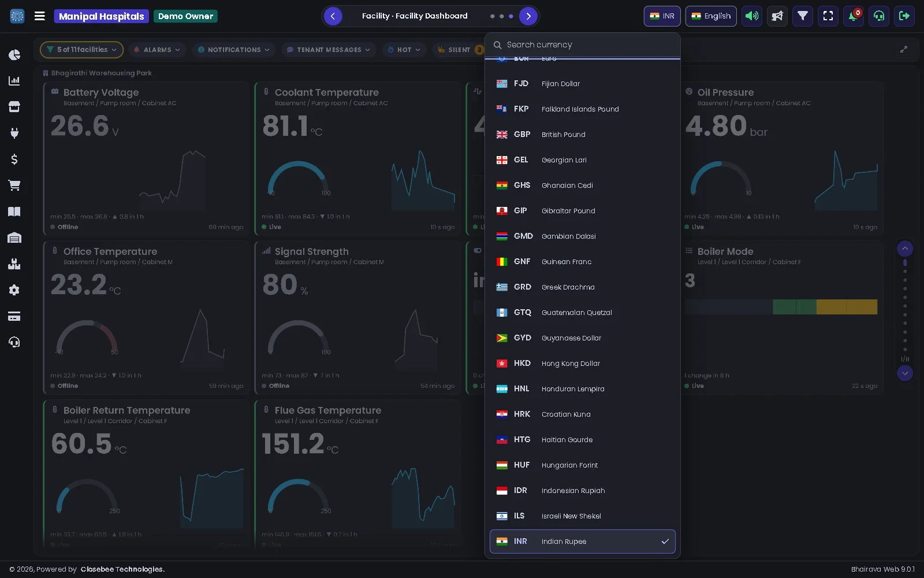
Task: Open the filter funnel icon in header
Action: [803, 16]
